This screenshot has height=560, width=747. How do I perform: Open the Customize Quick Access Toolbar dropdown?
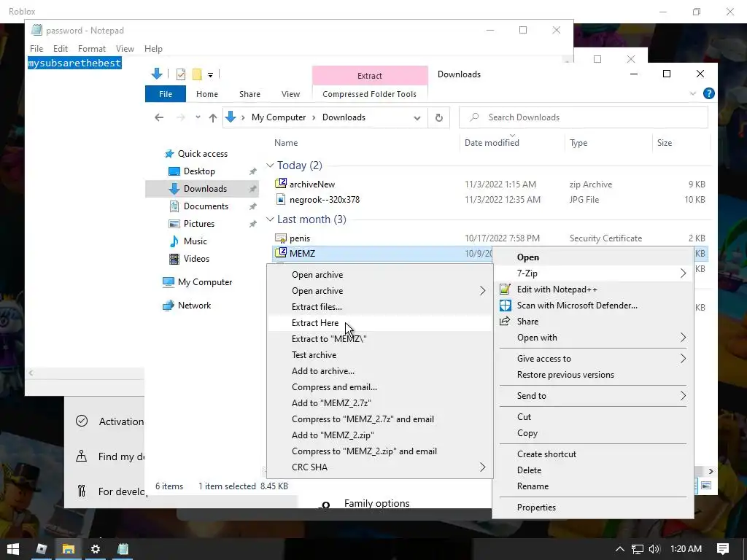(210, 75)
